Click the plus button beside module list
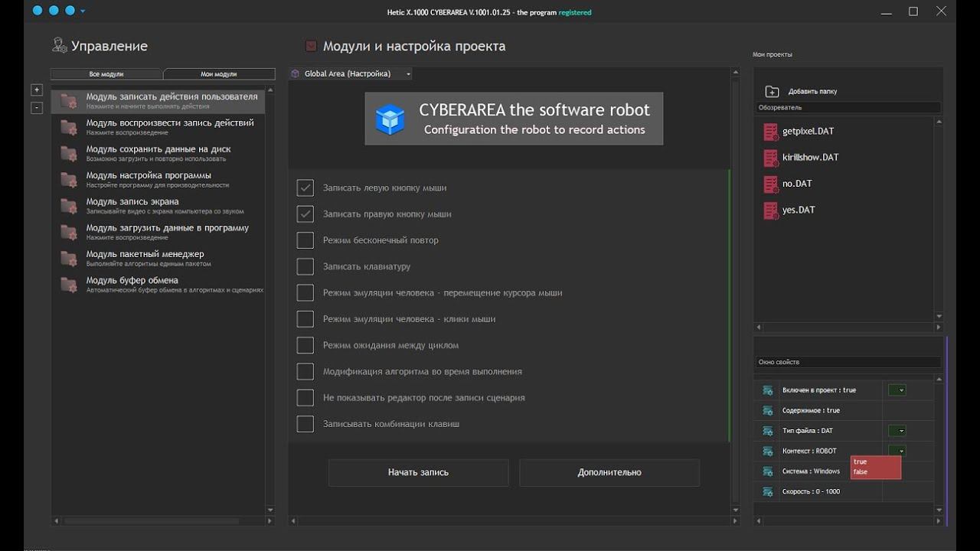Viewport: 980px width, 551px height. pyautogui.click(x=37, y=90)
